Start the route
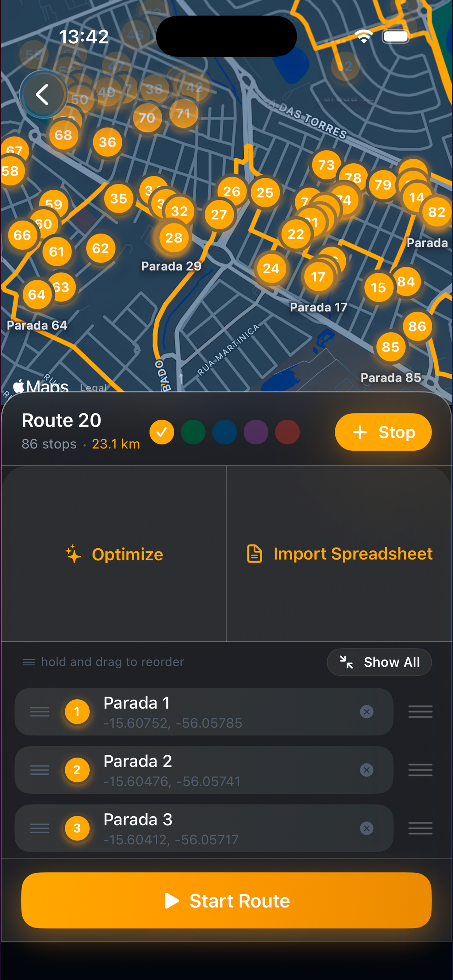453x980 pixels. [x=226, y=901]
